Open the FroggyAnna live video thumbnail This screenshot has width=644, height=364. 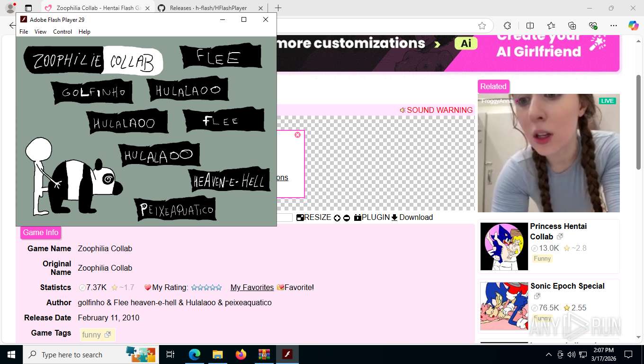548,153
